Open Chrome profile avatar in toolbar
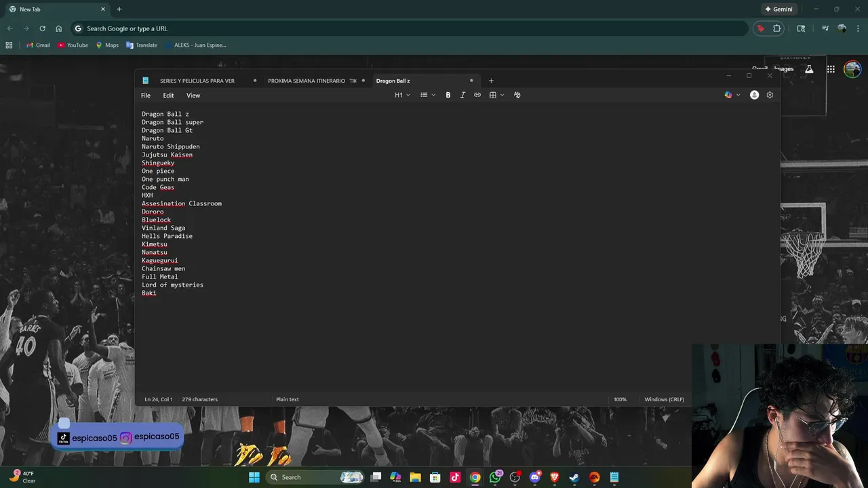 pos(842,28)
